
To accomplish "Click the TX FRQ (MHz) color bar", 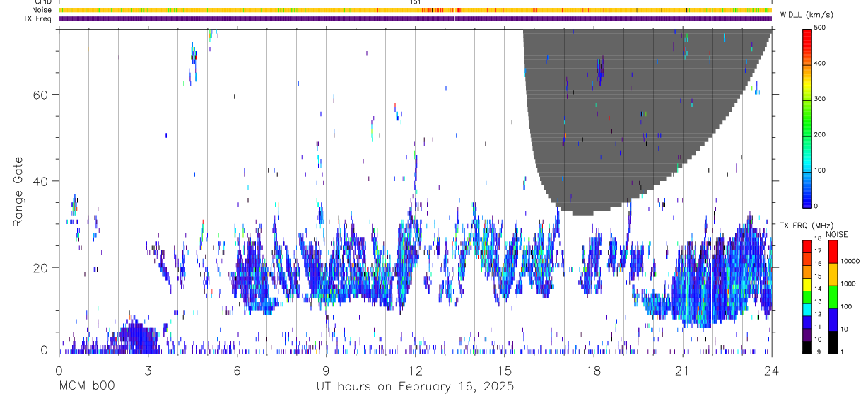I will tap(807, 296).
